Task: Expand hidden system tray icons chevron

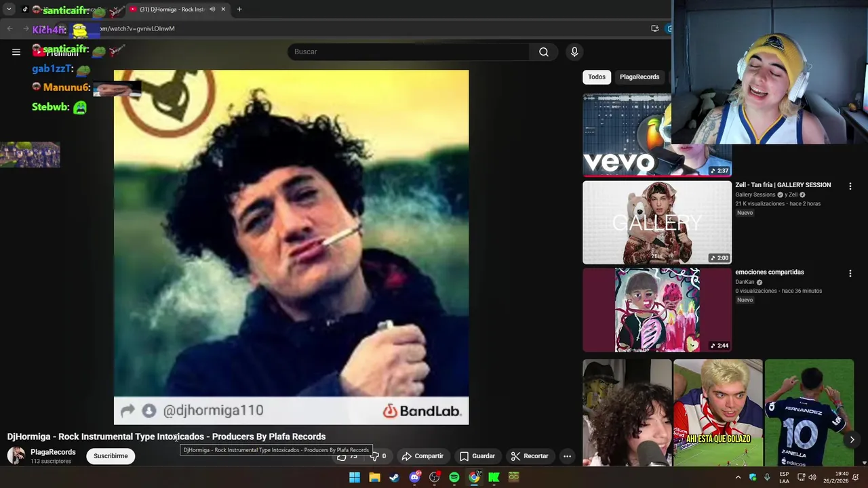Action: click(738, 477)
